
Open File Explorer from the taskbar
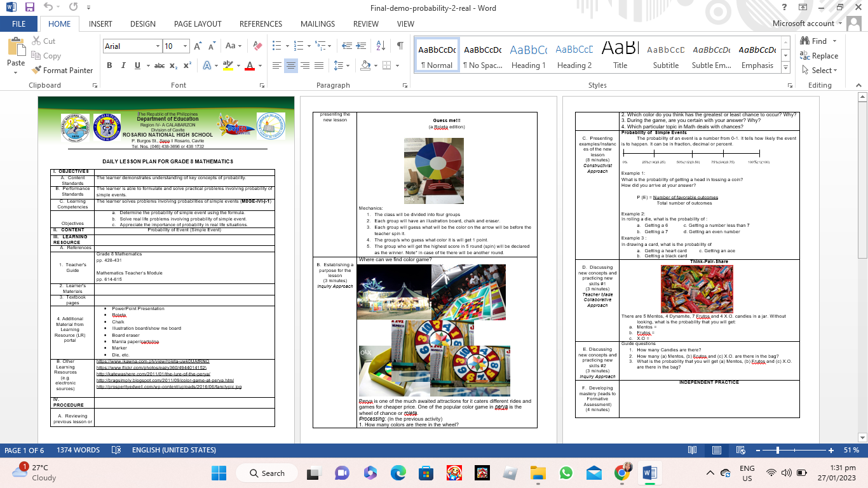click(x=538, y=473)
